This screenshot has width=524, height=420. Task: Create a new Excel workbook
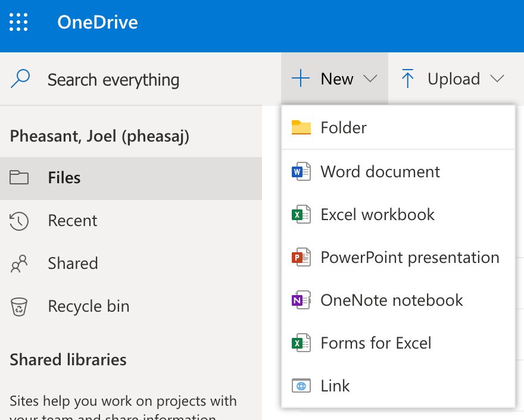point(398,214)
